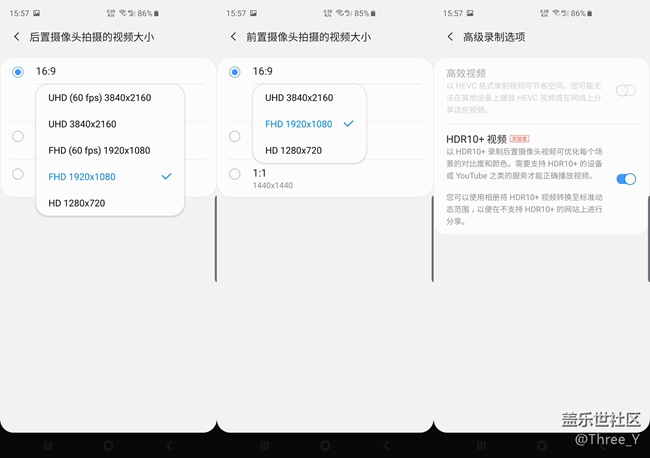The width and height of the screenshot is (650, 458).
Task: Select 16:9 radio in front camera panel
Action: 235,72
